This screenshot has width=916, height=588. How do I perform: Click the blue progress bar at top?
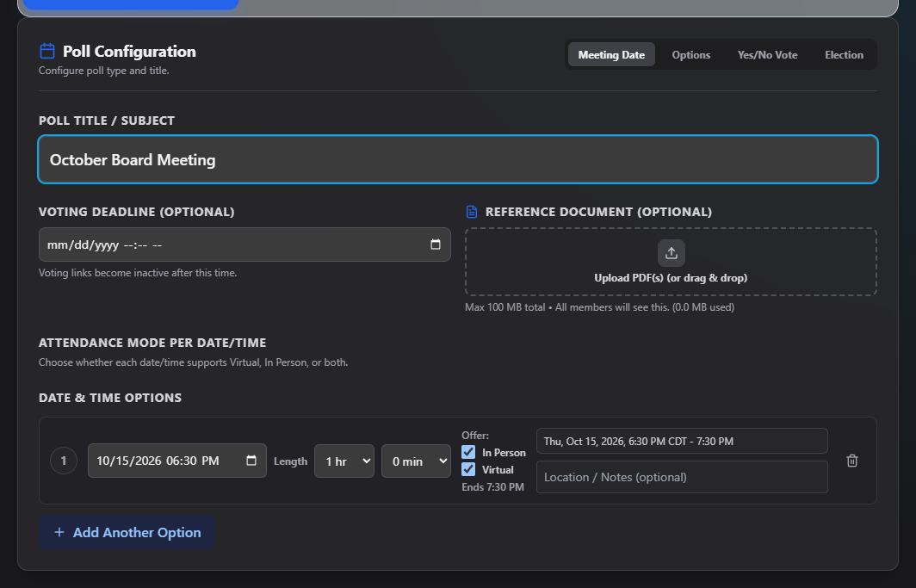(x=131, y=4)
